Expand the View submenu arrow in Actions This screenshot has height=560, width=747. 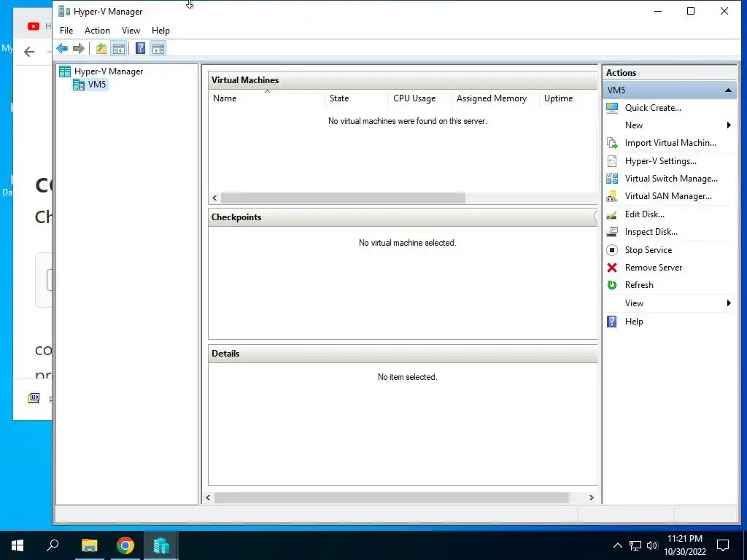(x=729, y=303)
